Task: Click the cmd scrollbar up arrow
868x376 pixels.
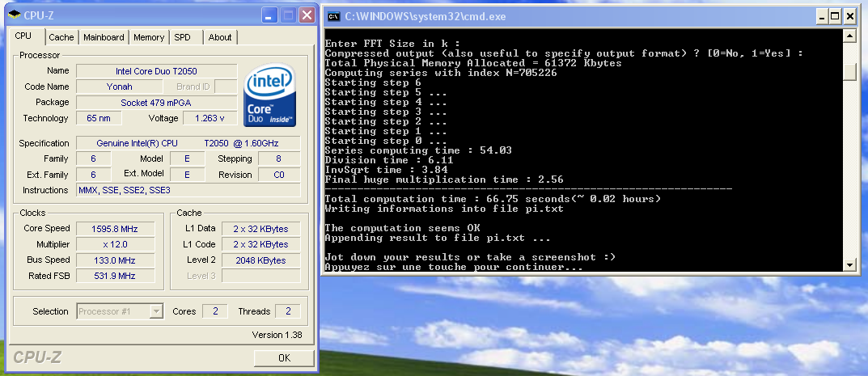Action: (x=849, y=36)
